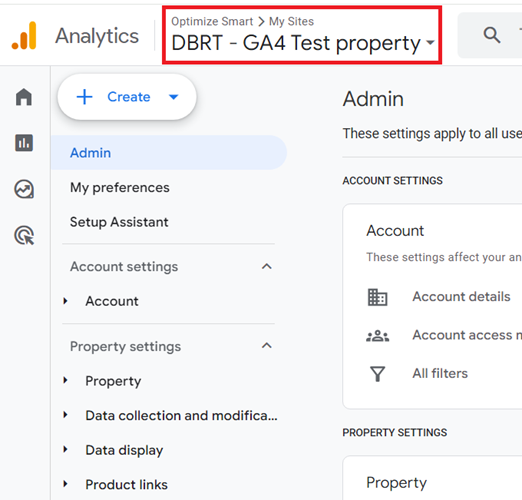The height and width of the screenshot is (500, 522).
Task: Select the Product links item
Action: 127,484
